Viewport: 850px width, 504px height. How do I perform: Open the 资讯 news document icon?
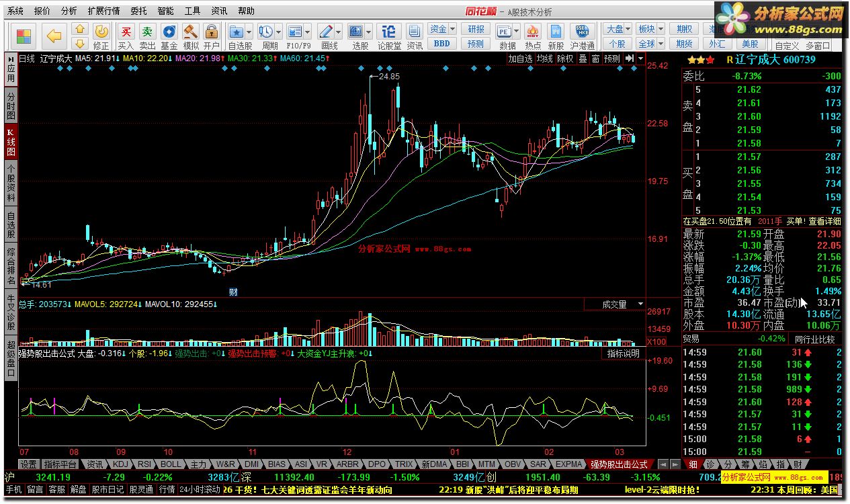click(x=415, y=31)
